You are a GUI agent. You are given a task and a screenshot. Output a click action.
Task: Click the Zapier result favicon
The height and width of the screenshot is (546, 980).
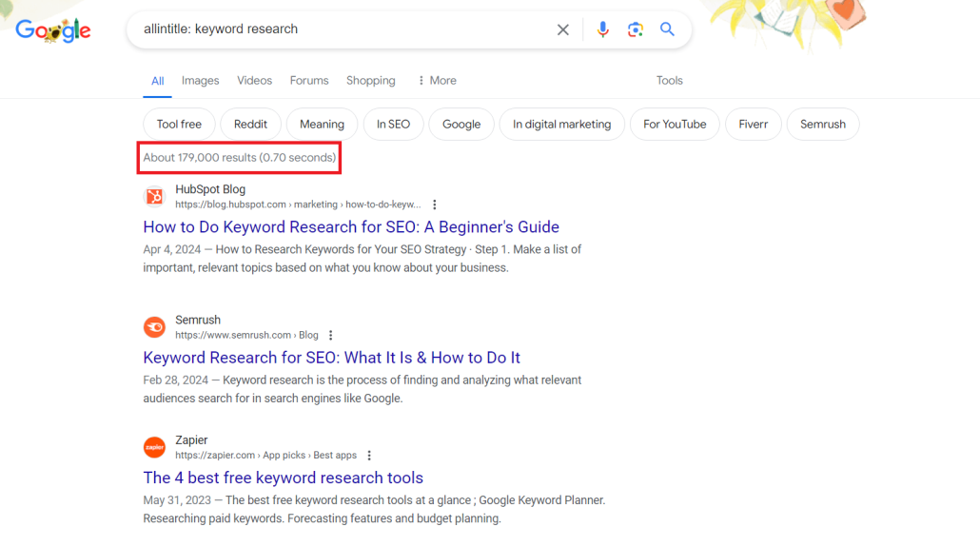click(x=154, y=447)
